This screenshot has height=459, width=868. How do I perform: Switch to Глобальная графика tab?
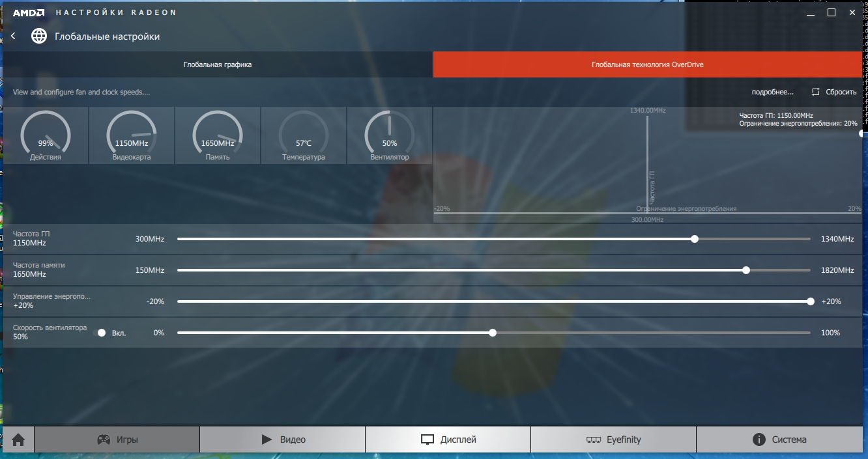pos(218,65)
